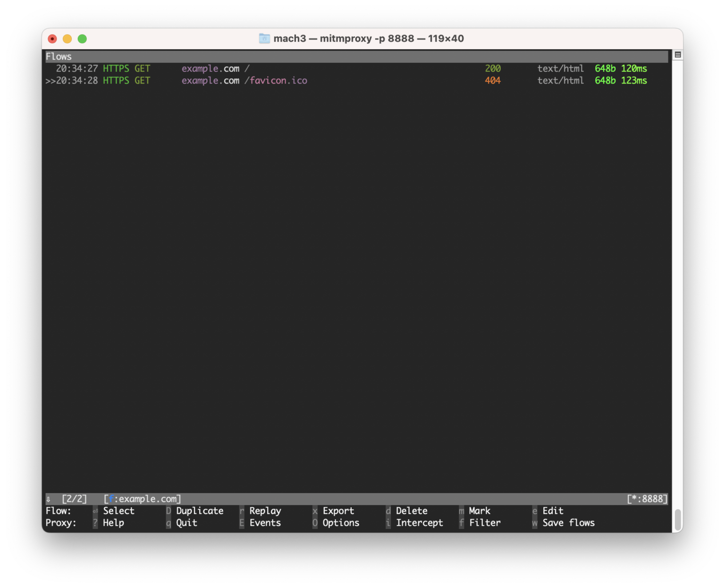Click the scrollback marker icon at top right
Viewport: 725px width, 588px height.
click(678, 55)
